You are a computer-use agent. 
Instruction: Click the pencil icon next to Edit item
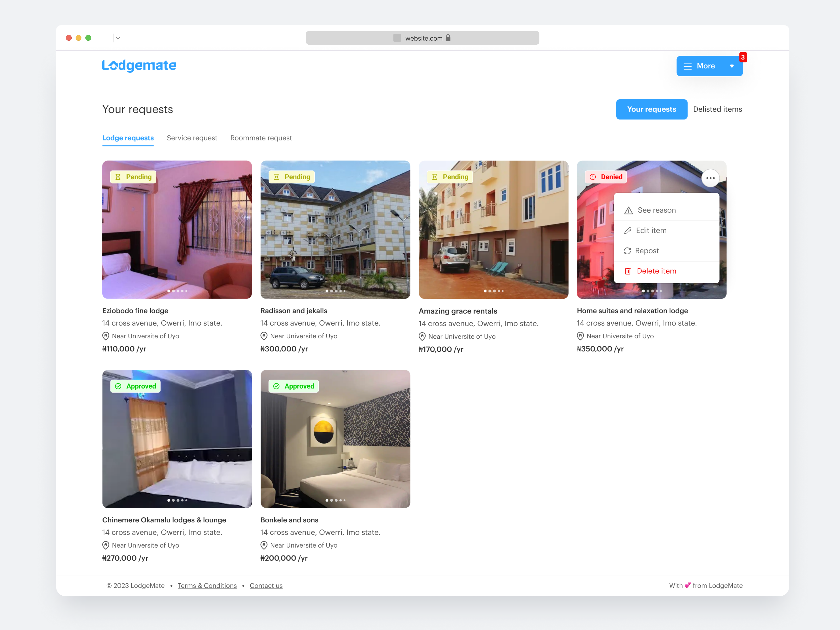[628, 230]
